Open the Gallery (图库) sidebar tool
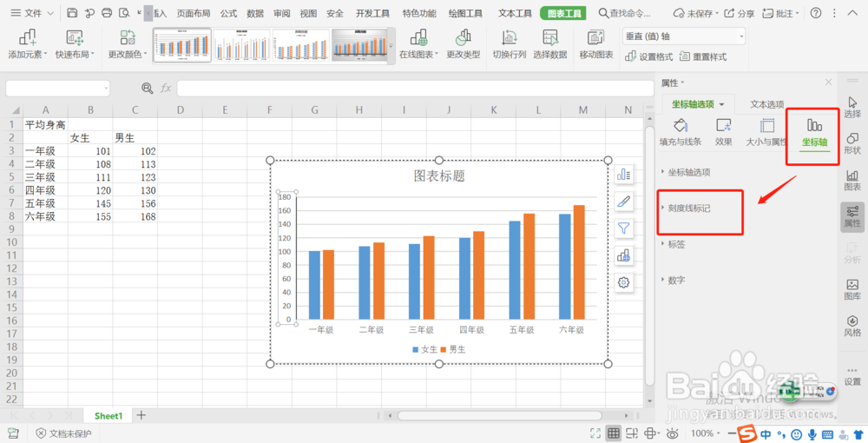This screenshot has width=868, height=443. 852,289
